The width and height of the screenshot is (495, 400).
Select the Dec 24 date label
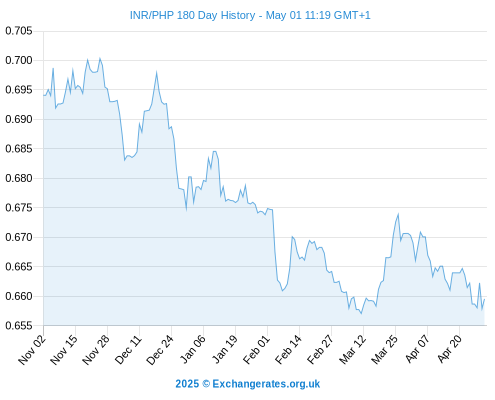click(x=160, y=350)
